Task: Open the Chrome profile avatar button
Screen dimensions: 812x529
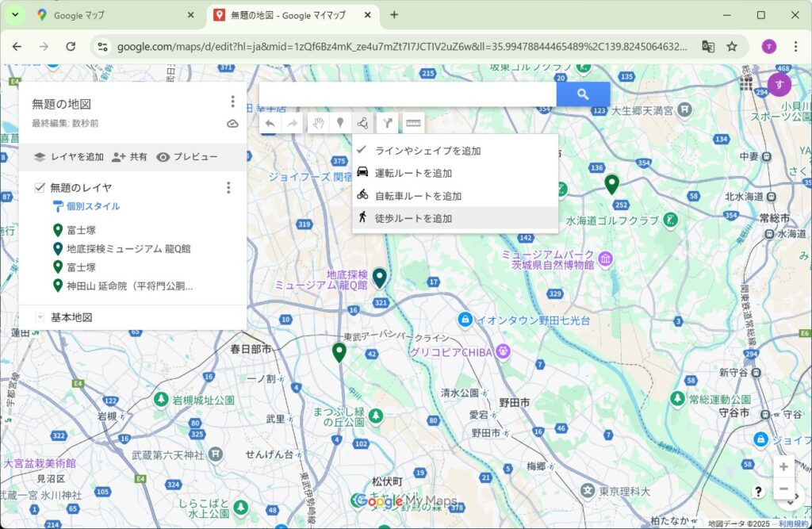Action: (769, 47)
